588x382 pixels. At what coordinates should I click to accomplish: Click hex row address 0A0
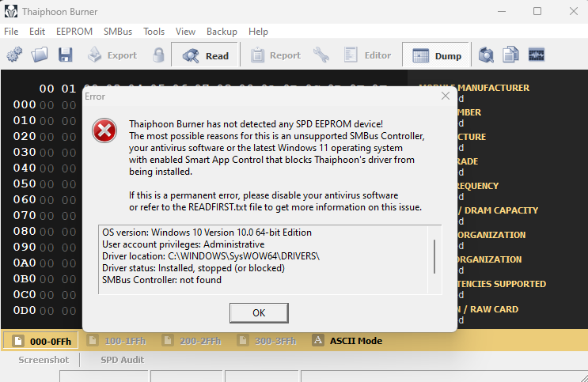coord(25,263)
